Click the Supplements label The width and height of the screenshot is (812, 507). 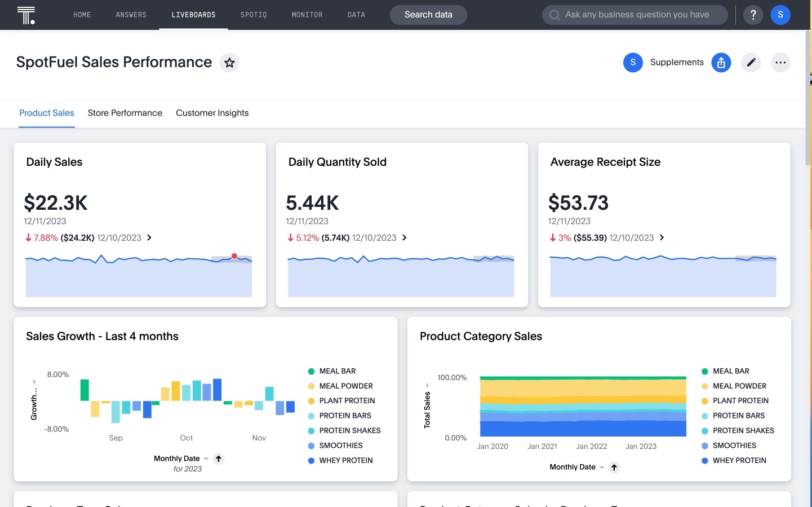click(x=677, y=62)
